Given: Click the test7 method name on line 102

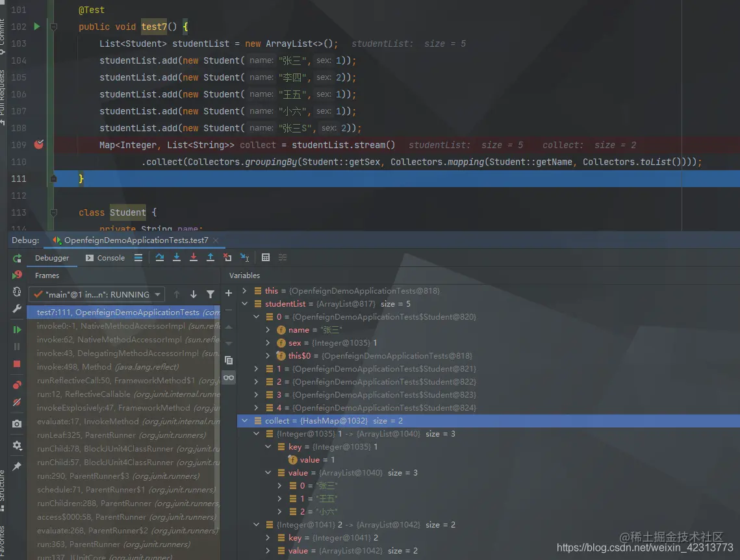Looking at the screenshot, I should click(x=154, y=27).
